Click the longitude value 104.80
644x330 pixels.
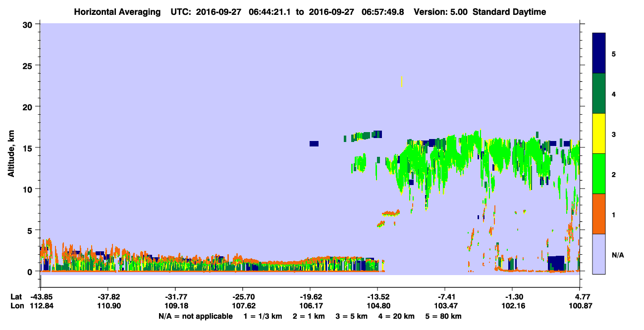377,306
